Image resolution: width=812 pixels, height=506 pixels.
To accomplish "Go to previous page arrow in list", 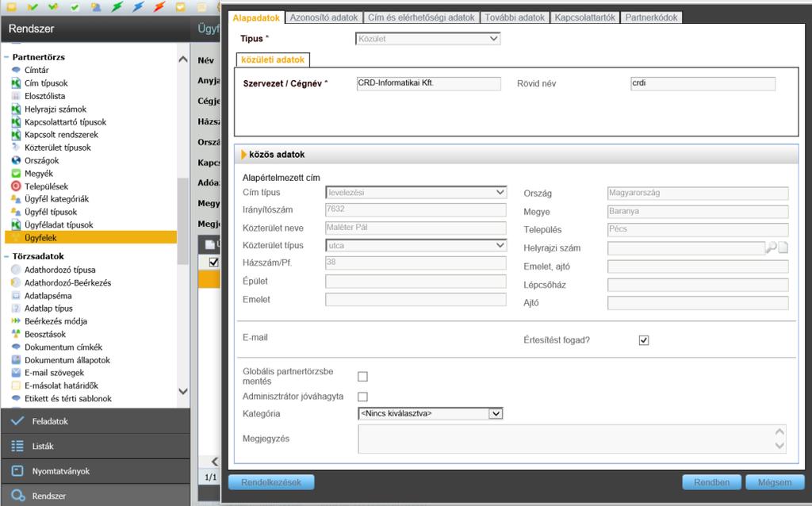I will tap(215, 461).
